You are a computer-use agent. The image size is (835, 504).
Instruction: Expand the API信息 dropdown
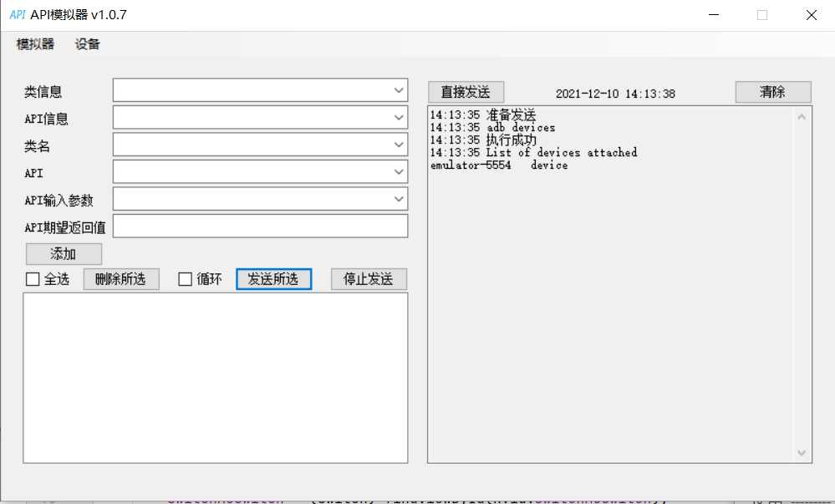pyautogui.click(x=399, y=118)
